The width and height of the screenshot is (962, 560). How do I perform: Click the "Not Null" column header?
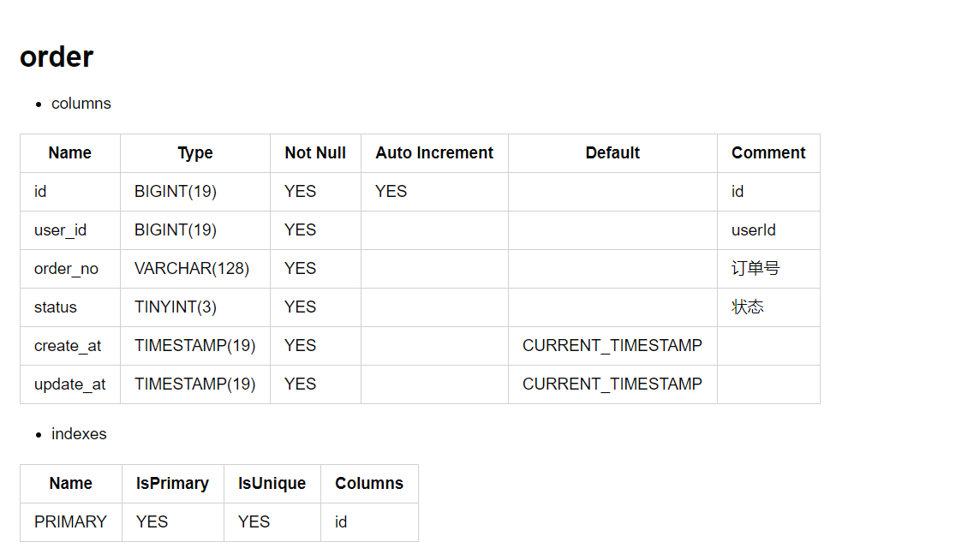(x=315, y=153)
